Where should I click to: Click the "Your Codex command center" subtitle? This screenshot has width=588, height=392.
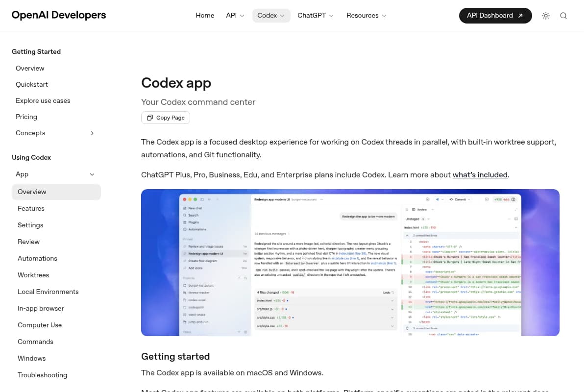(198, 102)
